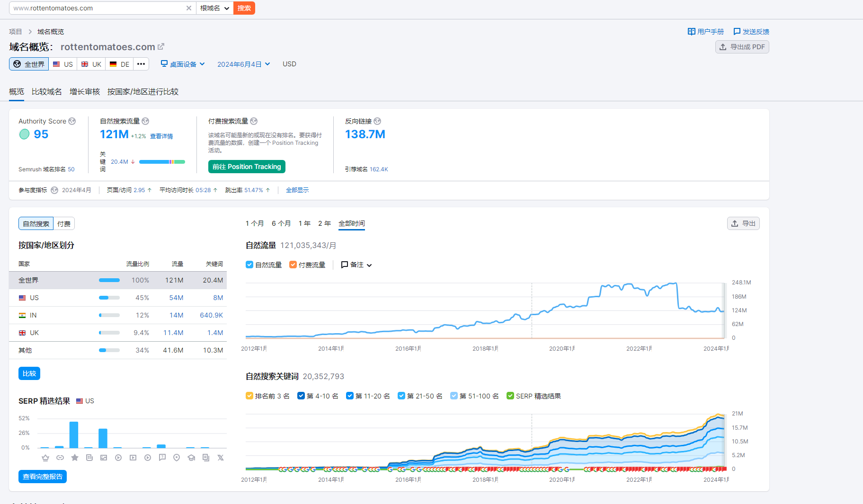Expand 备注 notes dropdown
The width and height of the screenshot is (863, 504).
[356, 265]
